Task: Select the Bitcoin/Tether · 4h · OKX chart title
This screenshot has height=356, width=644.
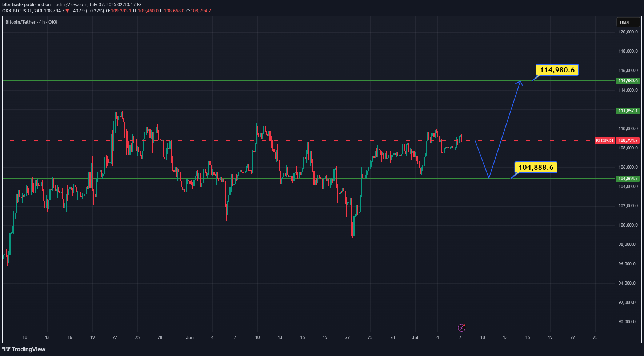Action: click(x=31, y=22)
